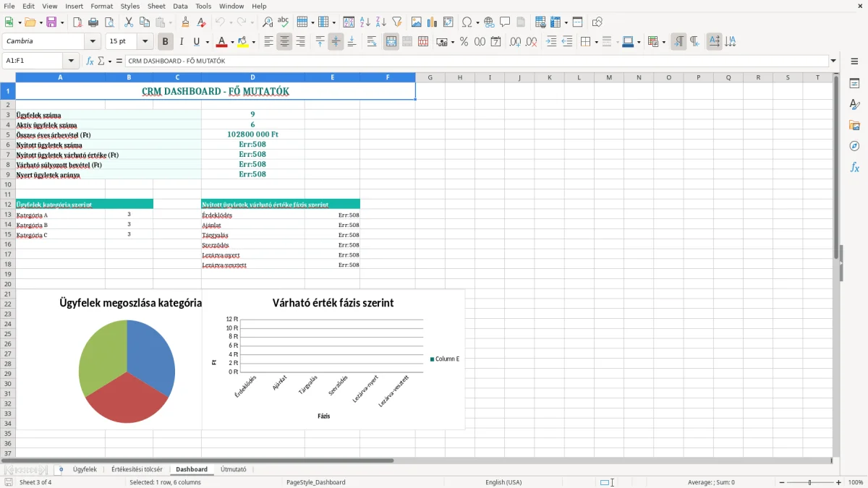Image resolution: width=868 pixels, height=488 pixels.
Task: Click Clone Formatting paintbrush icon
Action: click(x=185, y=22)
